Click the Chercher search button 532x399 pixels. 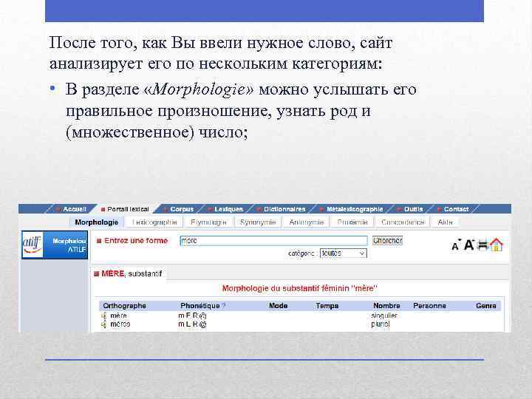tap(387, 241)
